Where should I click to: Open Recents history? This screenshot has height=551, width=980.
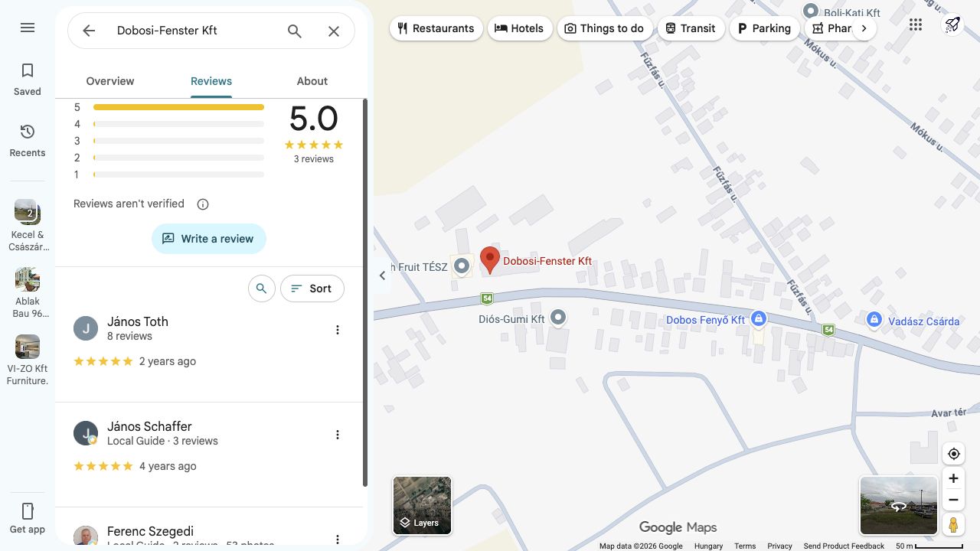point(28,141)
